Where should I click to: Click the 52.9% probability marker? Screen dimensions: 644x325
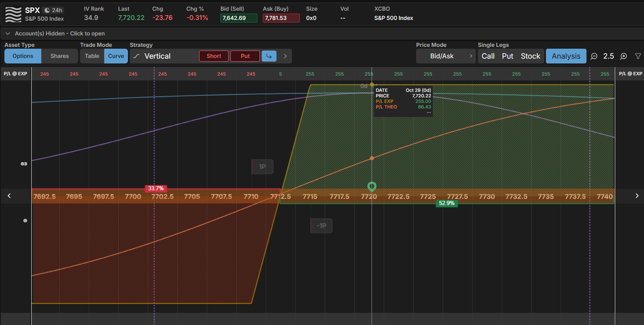446,203
